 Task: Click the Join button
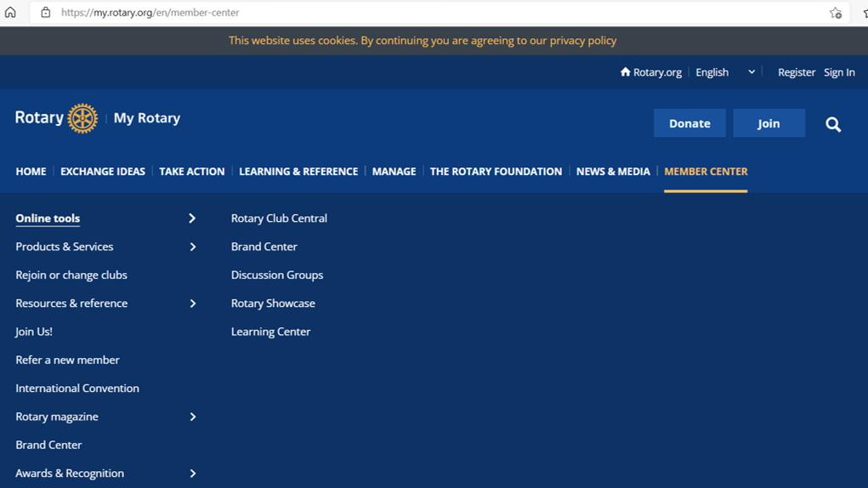point(769,123)
